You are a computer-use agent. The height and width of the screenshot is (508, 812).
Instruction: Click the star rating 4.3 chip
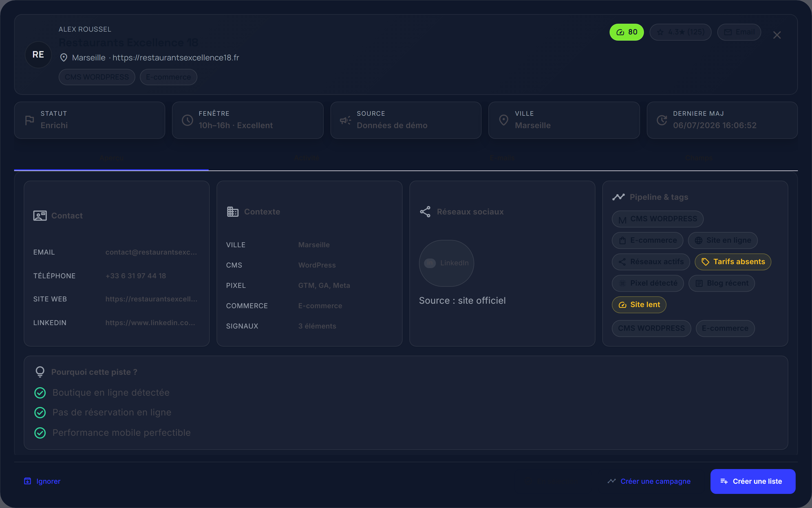[x=680, y=32]
